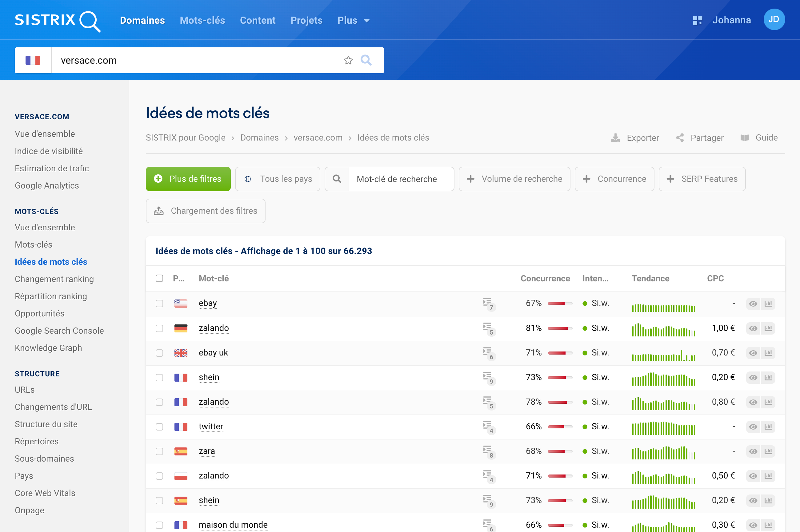Click the Domaines breadcrumb link

(259, 137)
